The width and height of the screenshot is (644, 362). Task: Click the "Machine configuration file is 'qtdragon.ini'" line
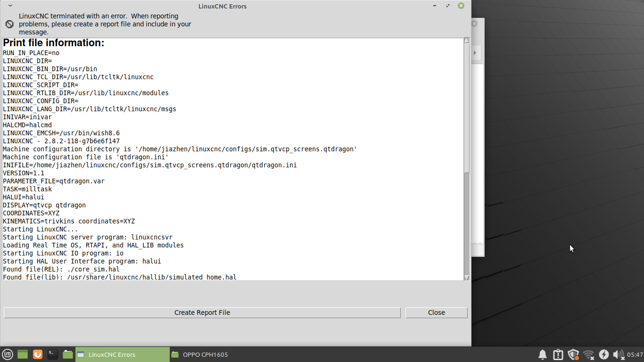pos(86,157)
